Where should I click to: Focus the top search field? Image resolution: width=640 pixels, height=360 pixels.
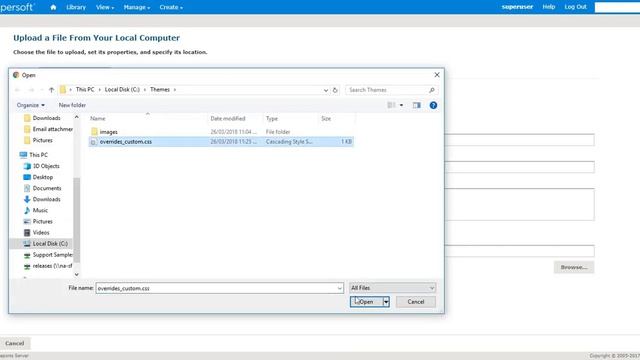pos(617,7)
